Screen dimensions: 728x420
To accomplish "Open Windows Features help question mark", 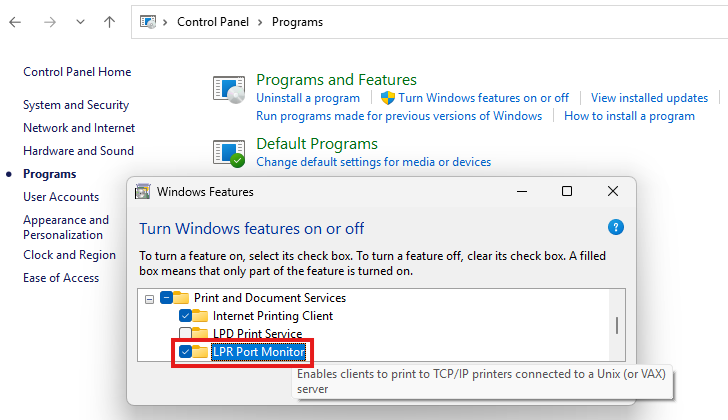I will pyautogui.click(x=616, y=227).
